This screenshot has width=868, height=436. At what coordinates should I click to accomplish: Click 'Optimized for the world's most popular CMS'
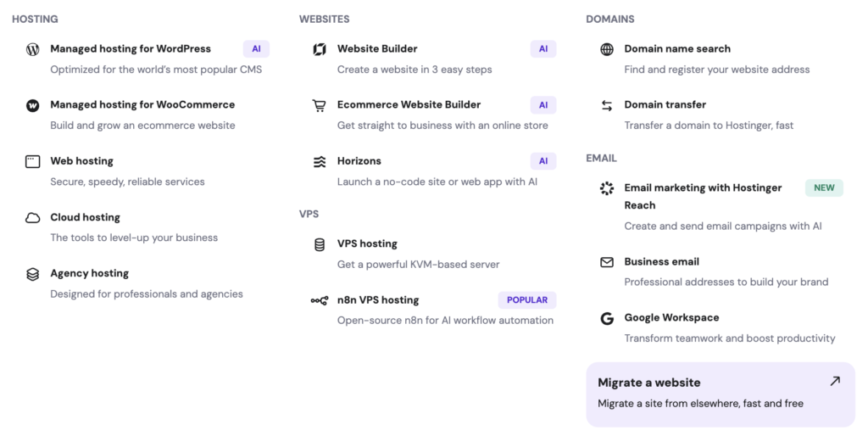(x=156, y=70)
